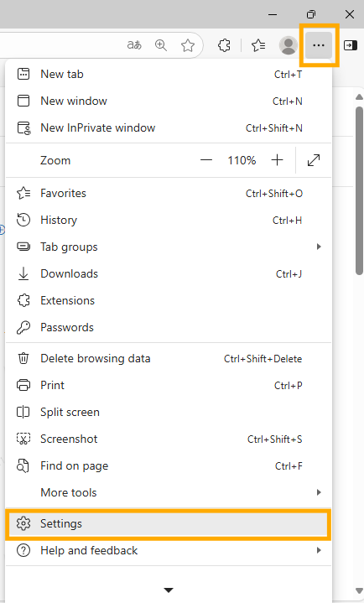The width and height of the screenshot is (364, 603).
Task: Click the InPrivate window icon
Action: pos(23,128)
